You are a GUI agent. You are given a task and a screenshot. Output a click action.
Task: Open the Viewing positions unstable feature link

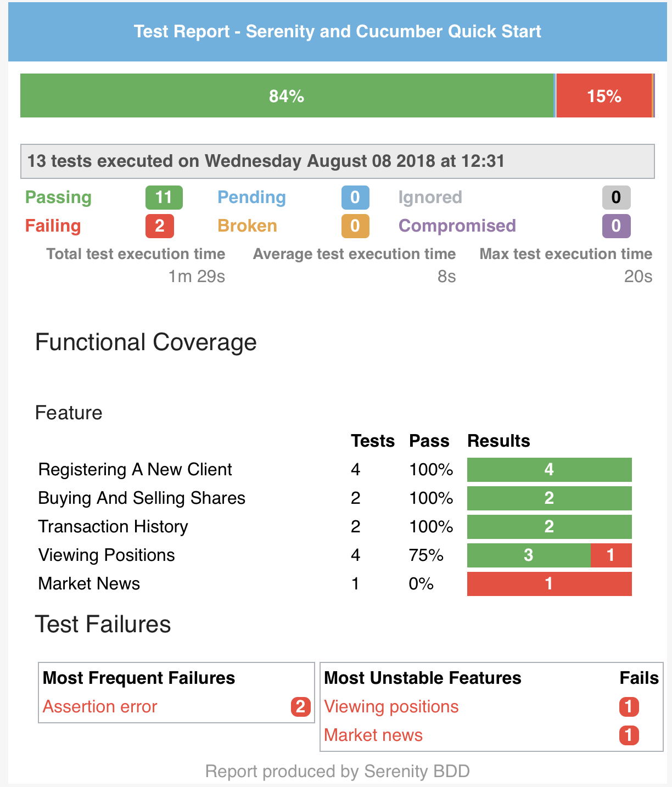click(x=391, y=707)
